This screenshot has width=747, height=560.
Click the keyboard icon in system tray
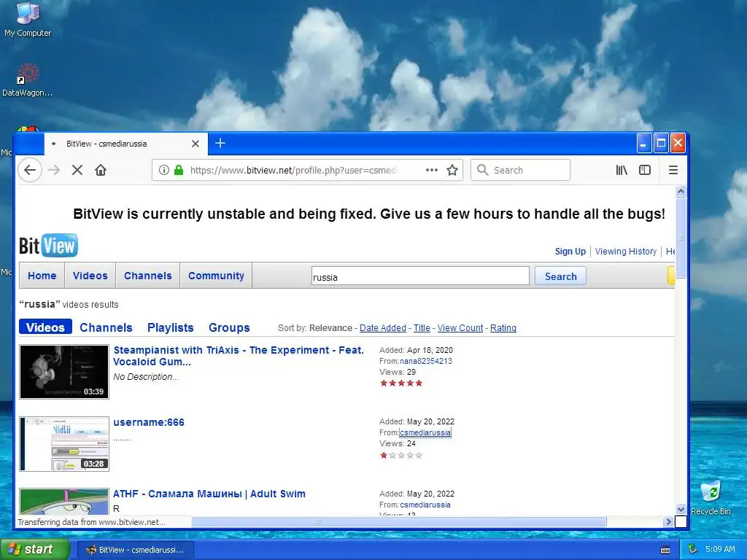pos(665,550)
